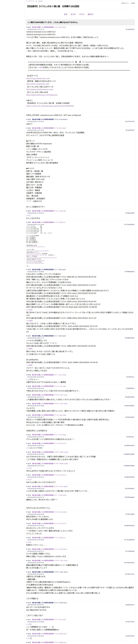This screenshot has height=644, width=138.
Task: Open the dropdown arrow of post 0006
Action: [x=27, y=270]
